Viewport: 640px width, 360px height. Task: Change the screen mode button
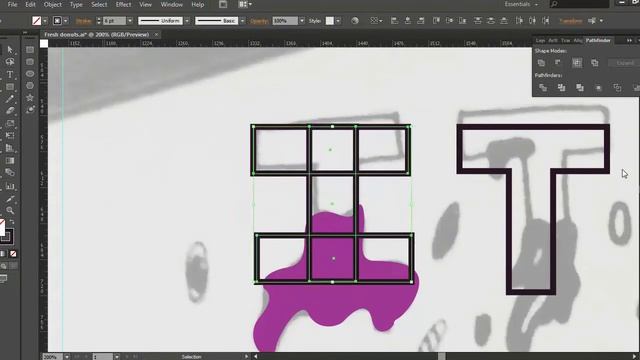(x=3, y=279)
